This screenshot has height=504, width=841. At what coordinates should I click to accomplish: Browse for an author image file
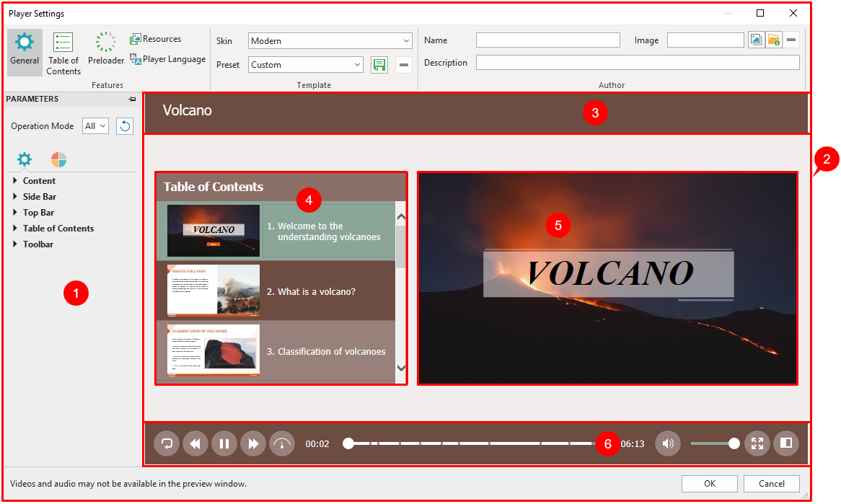tap(773, 40)
